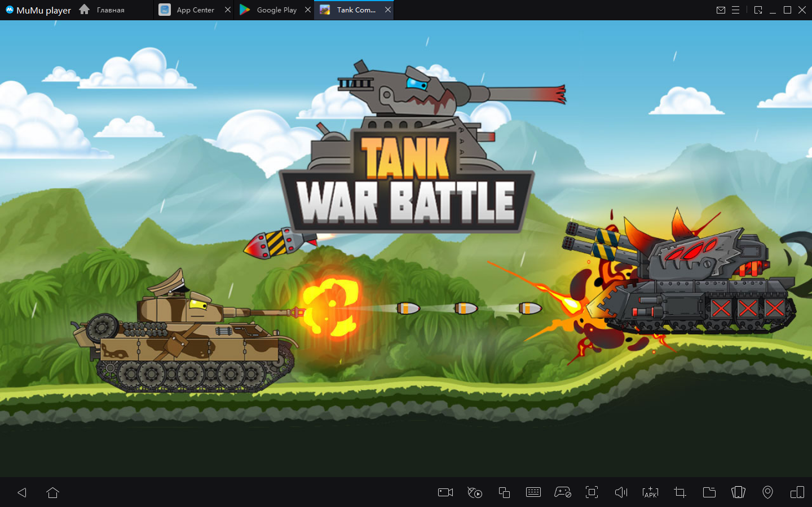812x507 pixels.
Task: Close the Tank Combat tab
Action: point(388,10)
